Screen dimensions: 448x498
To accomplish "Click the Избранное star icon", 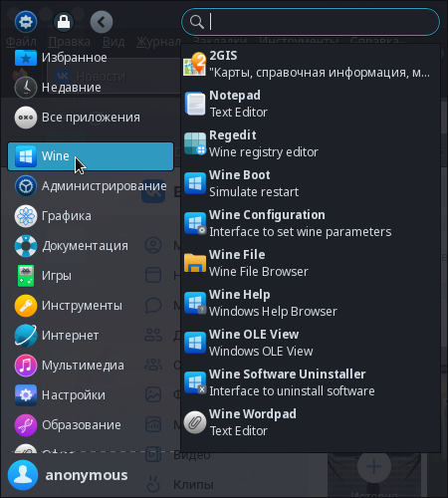I will click(x=26, y=58).
